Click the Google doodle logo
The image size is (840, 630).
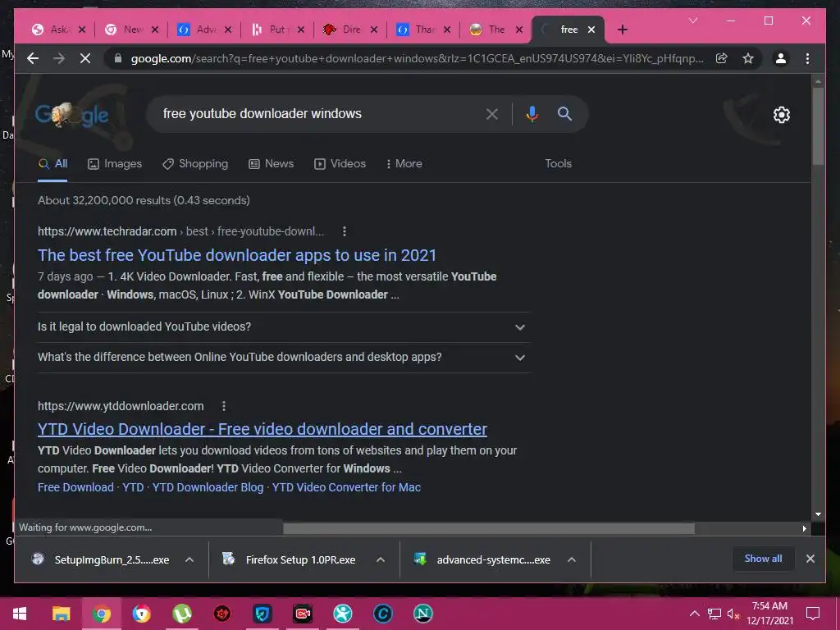[72, 114]
